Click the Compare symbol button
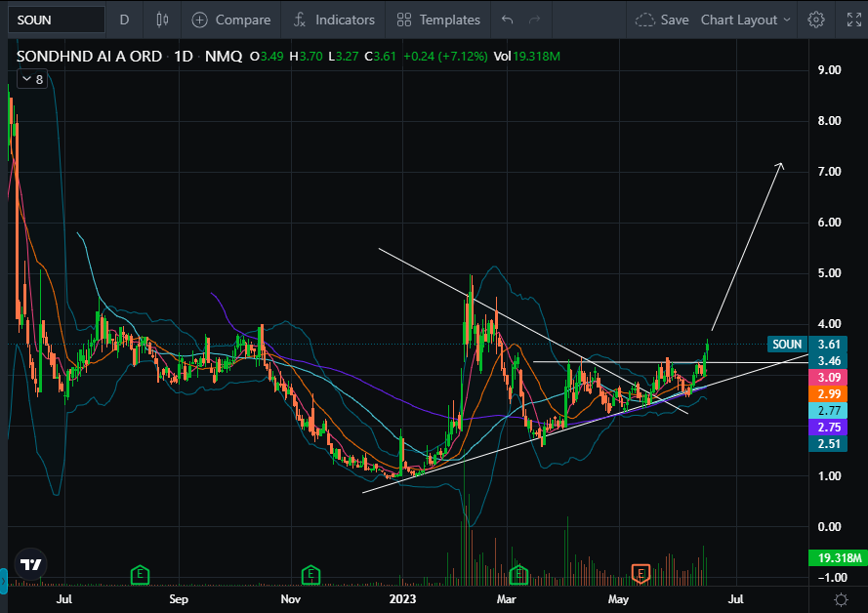868x613 pixels. (x=230, y=20)
